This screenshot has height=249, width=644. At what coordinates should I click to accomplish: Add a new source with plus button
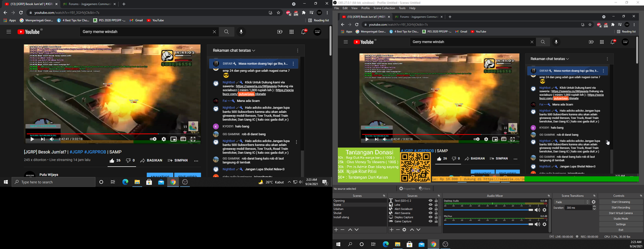(391, 229)
